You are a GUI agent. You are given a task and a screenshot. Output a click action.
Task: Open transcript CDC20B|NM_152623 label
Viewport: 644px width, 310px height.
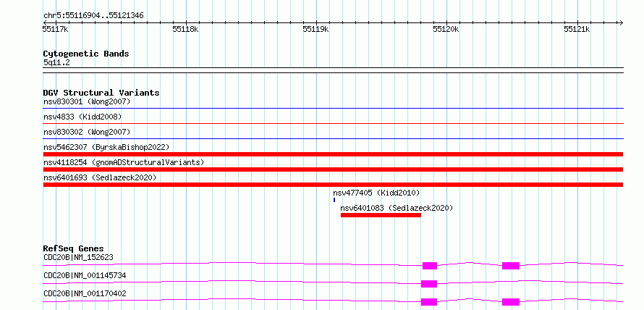(78, 257)
